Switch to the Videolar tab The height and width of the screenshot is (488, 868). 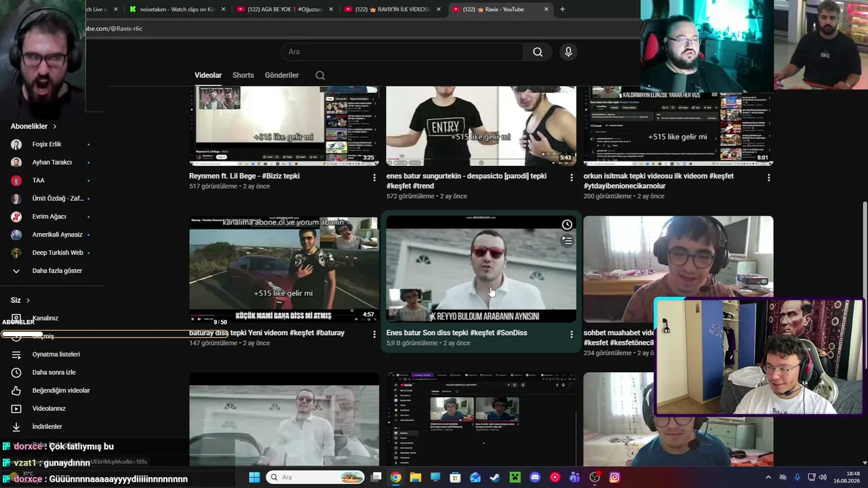click(x=208, y=75)
